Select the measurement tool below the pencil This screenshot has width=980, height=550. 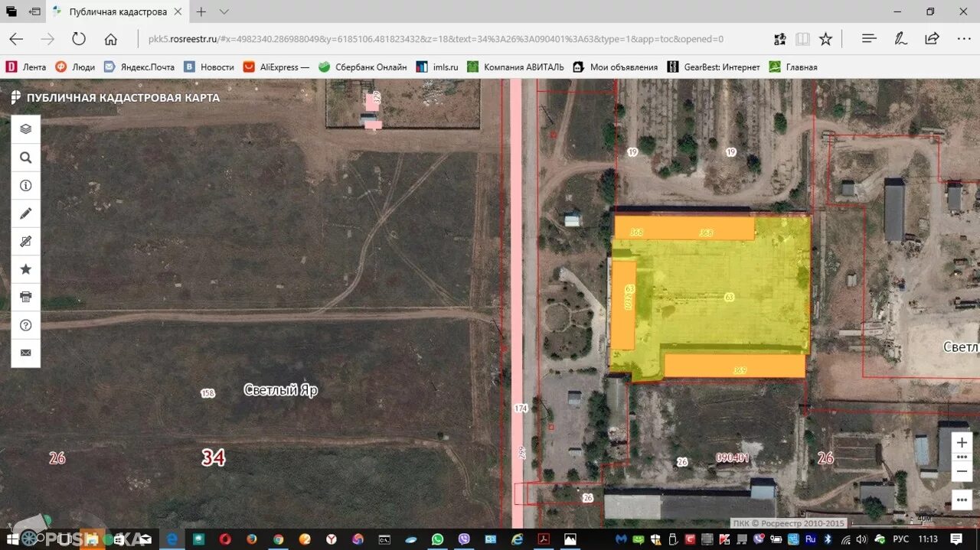click(25, 241)
